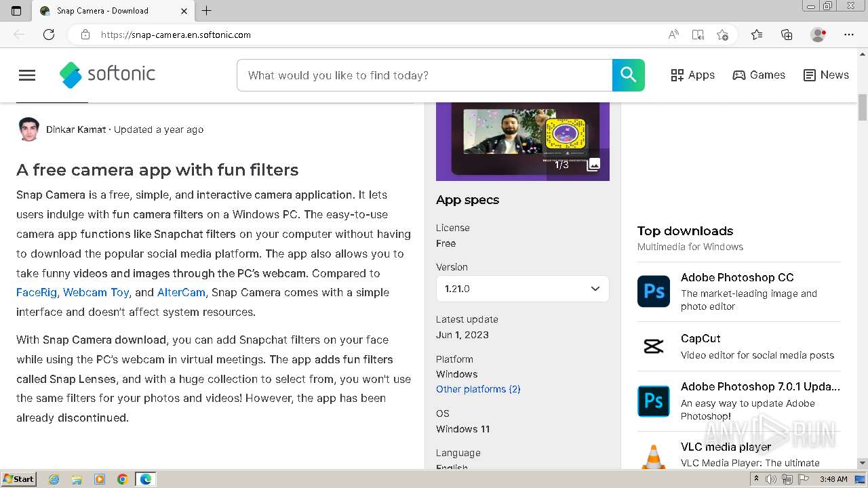Open Other platforms (2) link
Image resolution: width=868 pixels, height=488 pixels.
(478, 389)
